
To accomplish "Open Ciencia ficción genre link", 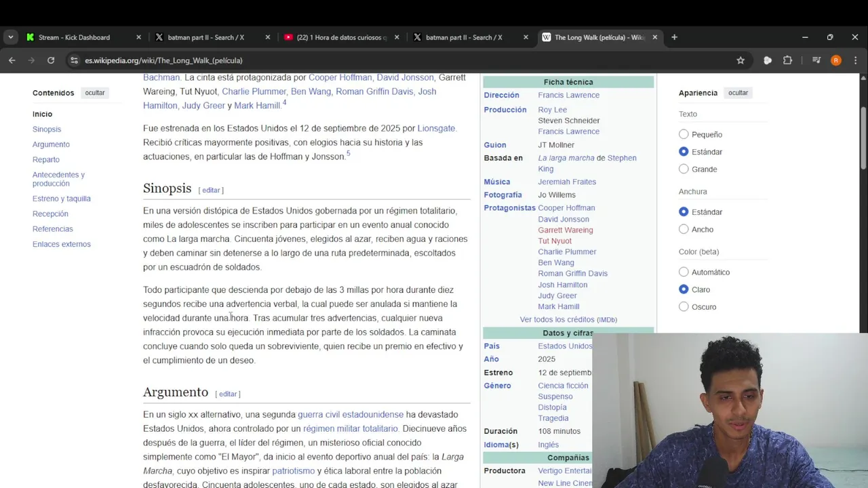I will coord(563,386).
